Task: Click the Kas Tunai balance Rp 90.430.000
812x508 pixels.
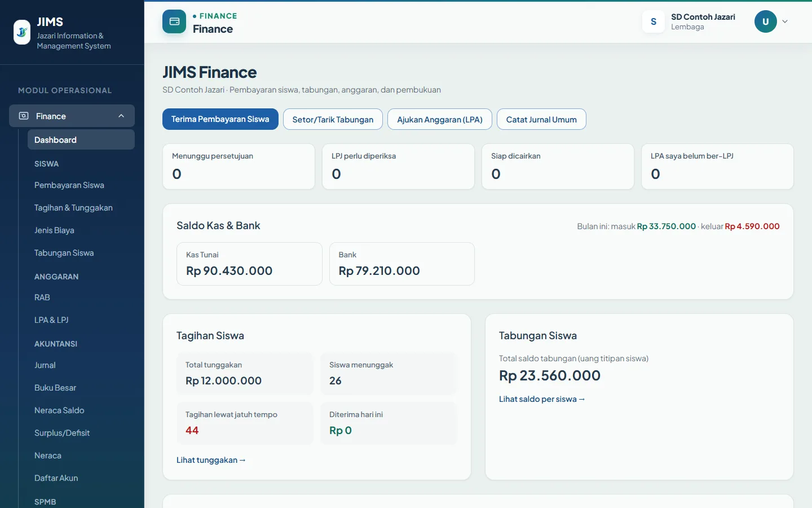Action: point(230,271)
